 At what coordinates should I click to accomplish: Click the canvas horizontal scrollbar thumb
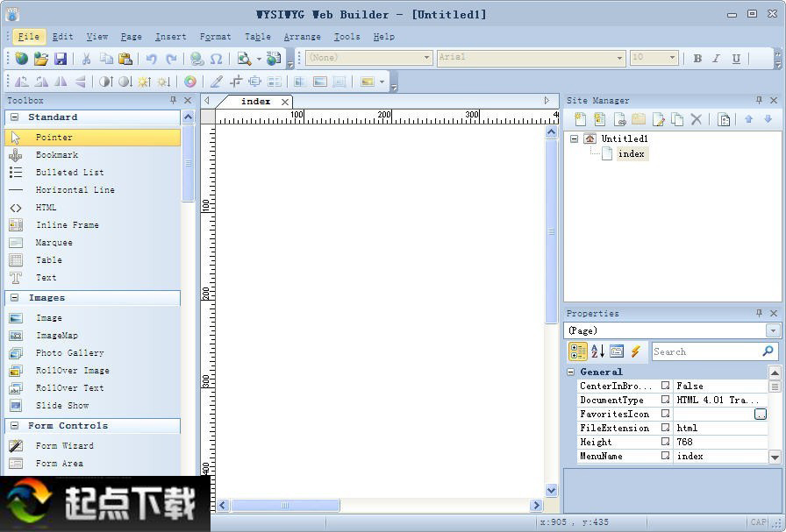tap(285, 505)
